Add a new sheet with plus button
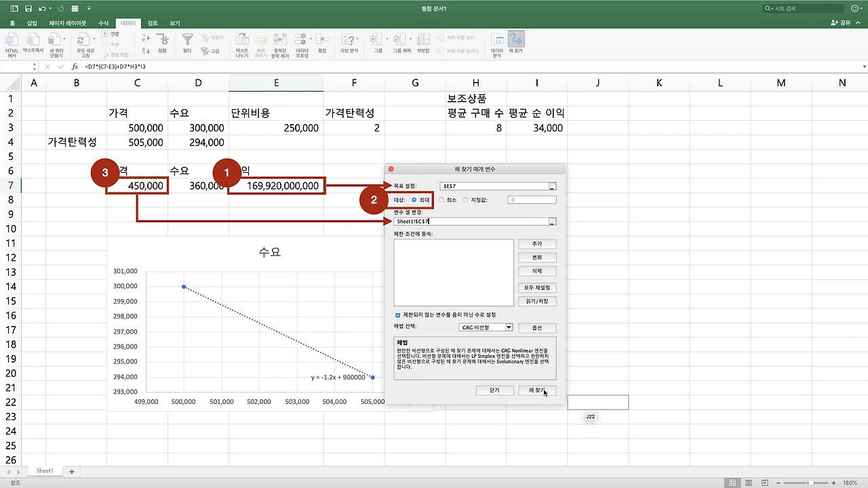Image resolution: width=868 pixels, height=488 pixels. click(x=71, y=471)
